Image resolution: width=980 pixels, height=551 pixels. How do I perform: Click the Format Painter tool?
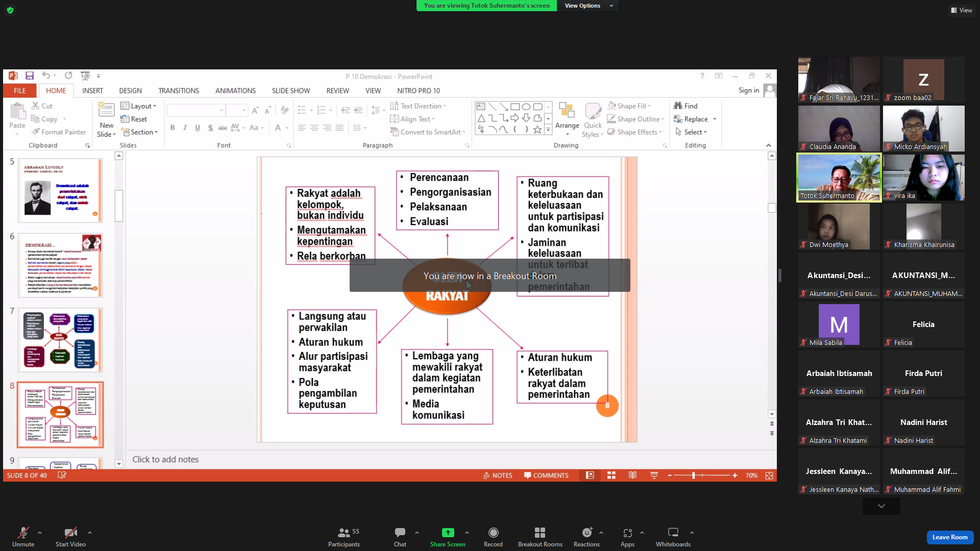click(58, 132)
